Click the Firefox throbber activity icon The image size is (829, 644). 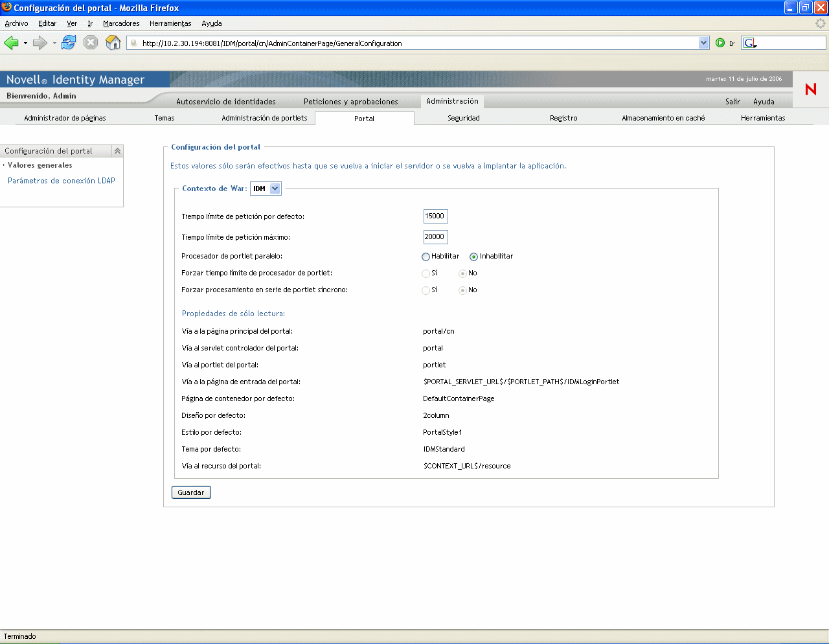(821, 23)
